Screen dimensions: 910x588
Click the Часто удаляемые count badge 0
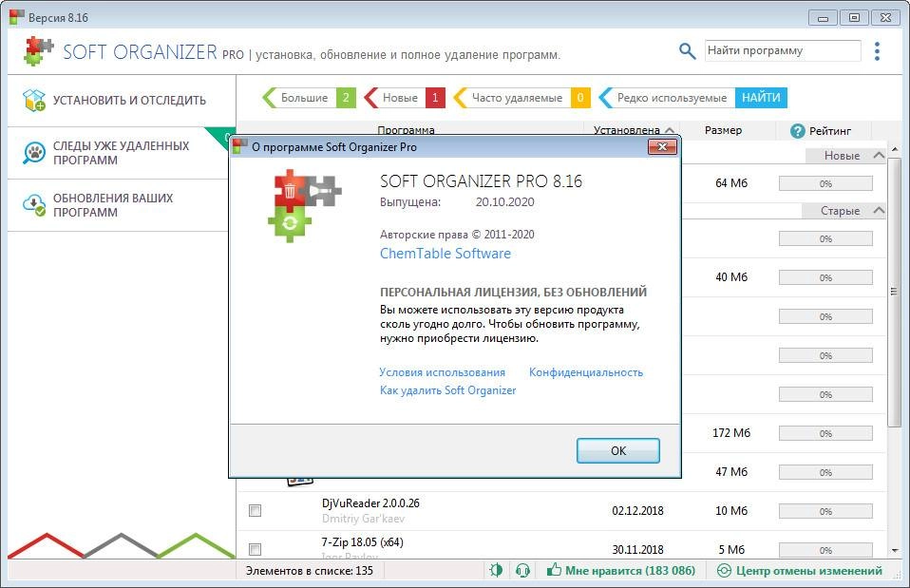[x=580, y=98]
